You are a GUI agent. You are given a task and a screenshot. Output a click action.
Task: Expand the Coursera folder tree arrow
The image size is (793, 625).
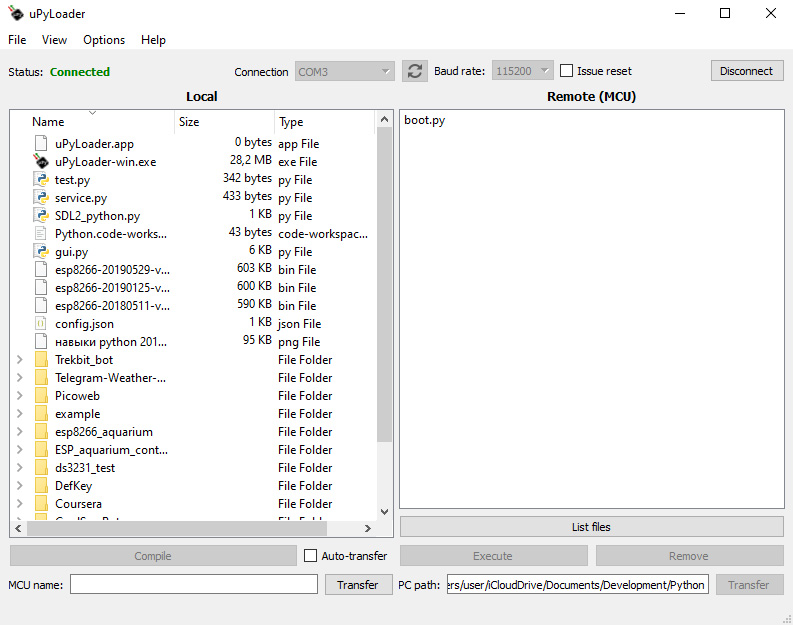tap(20, 504)
